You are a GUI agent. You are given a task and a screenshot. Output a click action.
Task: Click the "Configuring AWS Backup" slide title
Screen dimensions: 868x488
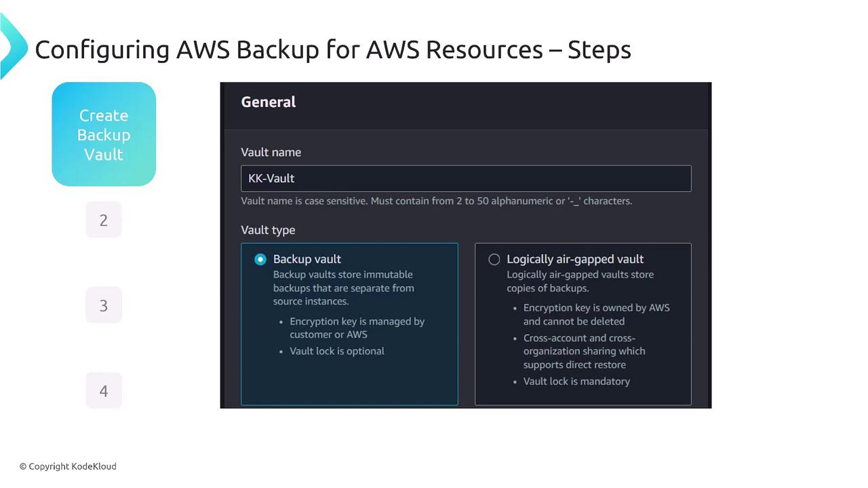(x=332, y=49)
